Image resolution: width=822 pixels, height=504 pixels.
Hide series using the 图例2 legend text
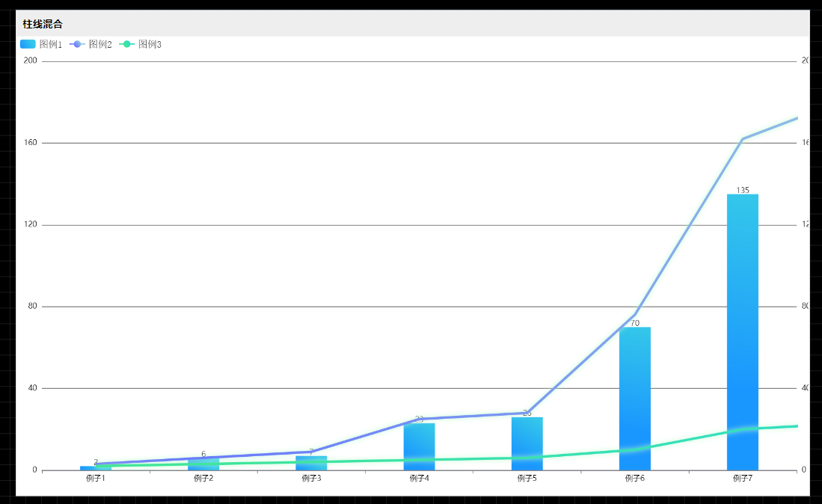tap(100, 44)
